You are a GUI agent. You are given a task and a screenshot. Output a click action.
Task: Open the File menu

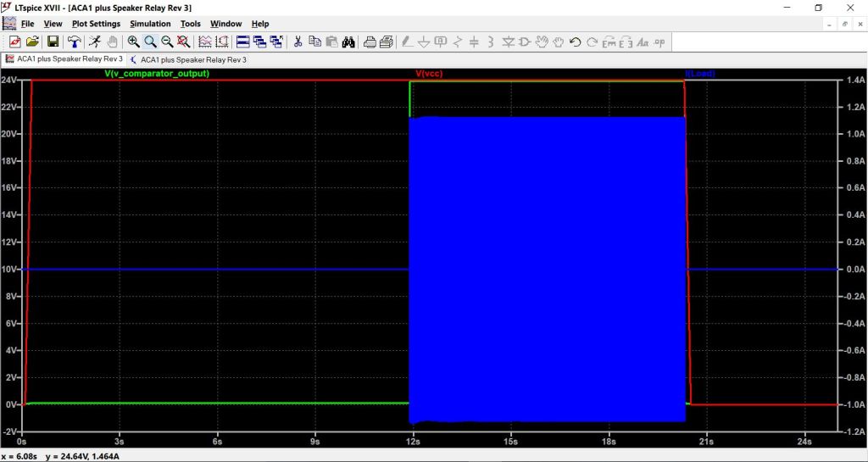[x=28, y=24]
